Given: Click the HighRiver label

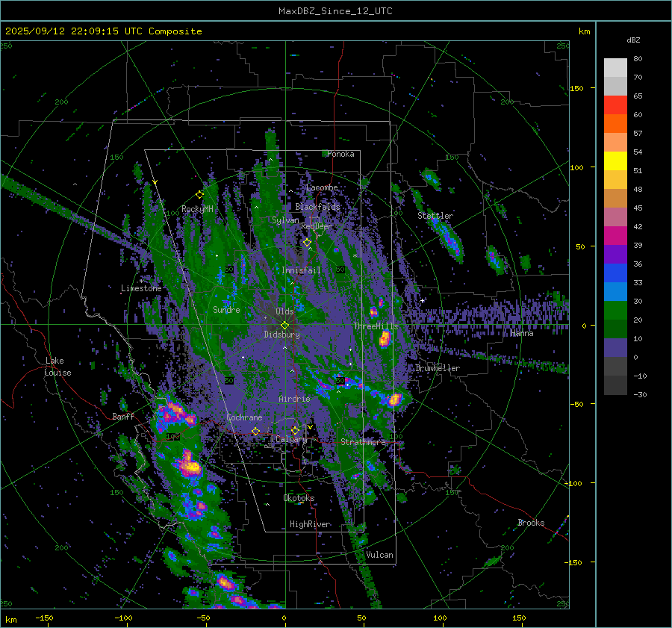Looking at the screenshot, I should click(x=310, y=524).
